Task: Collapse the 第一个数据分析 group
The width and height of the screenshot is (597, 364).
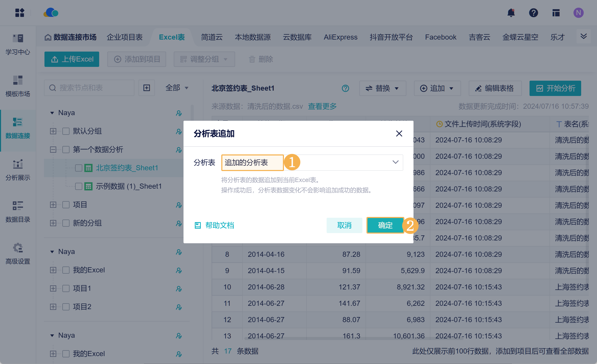Action: click(x=53, y=150)
